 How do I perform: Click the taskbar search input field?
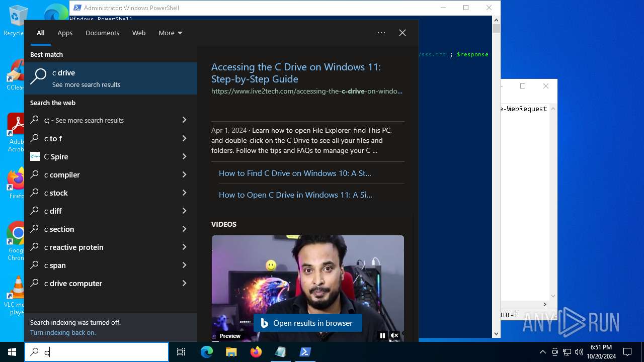pyautogui.click(x=97, y=352)
